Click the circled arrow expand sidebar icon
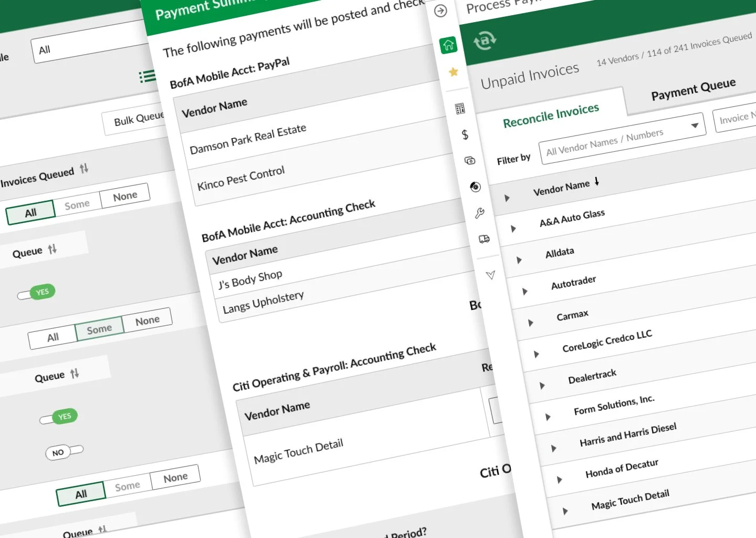 coord(441,11)
